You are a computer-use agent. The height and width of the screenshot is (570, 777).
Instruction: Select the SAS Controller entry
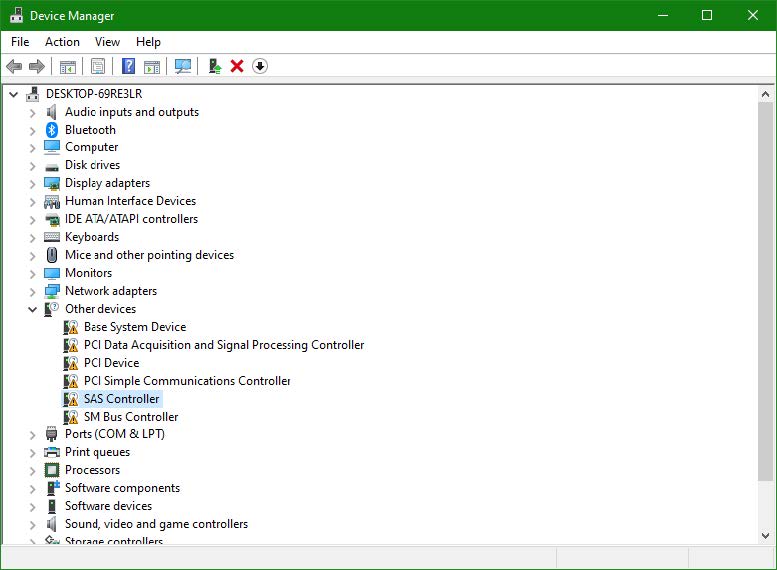[x=121, y=399]
